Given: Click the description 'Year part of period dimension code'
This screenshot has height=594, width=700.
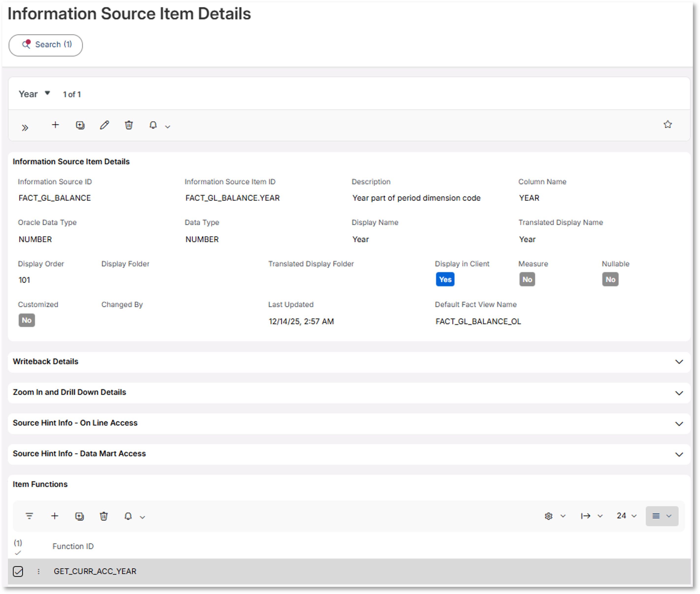Looking at the screenshot, I should (x=416, y=198).
